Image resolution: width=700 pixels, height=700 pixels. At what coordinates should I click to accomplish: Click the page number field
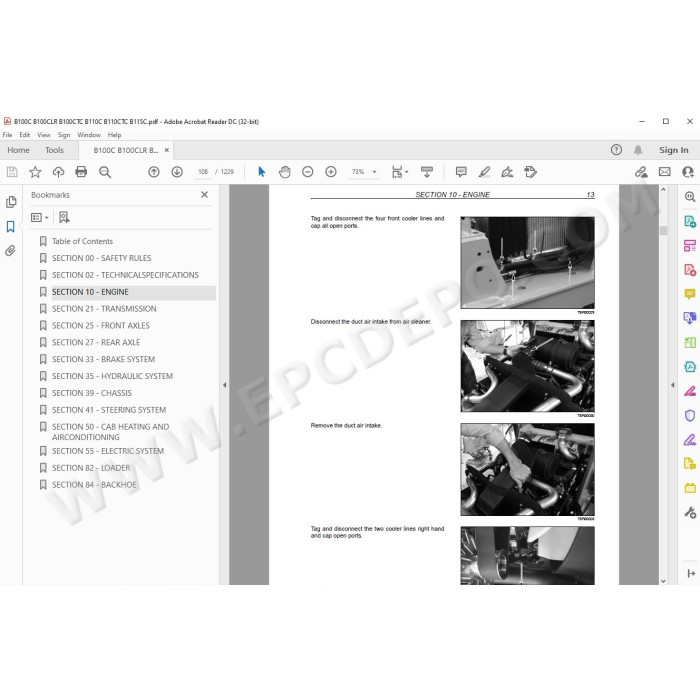coord(203,172)
